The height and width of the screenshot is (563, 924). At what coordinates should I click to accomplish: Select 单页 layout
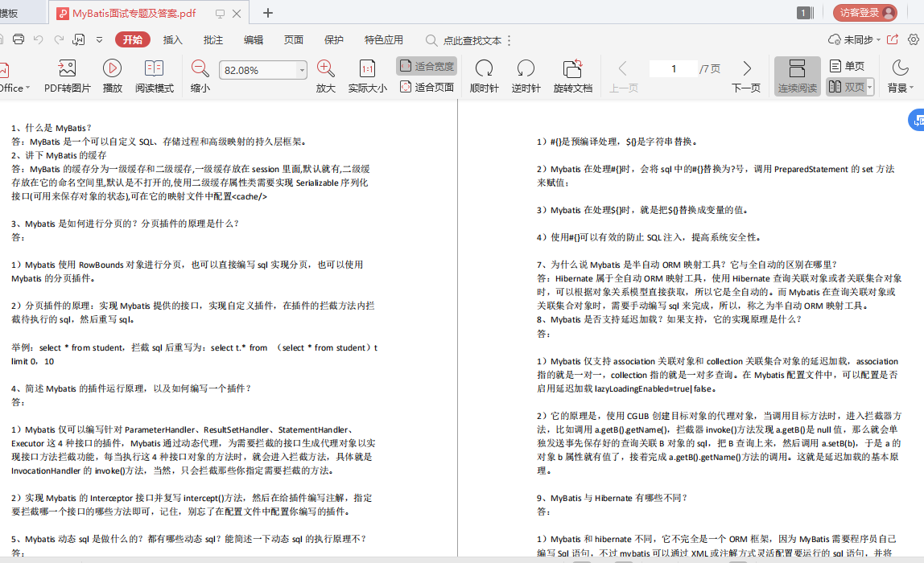tap(847, 66)
